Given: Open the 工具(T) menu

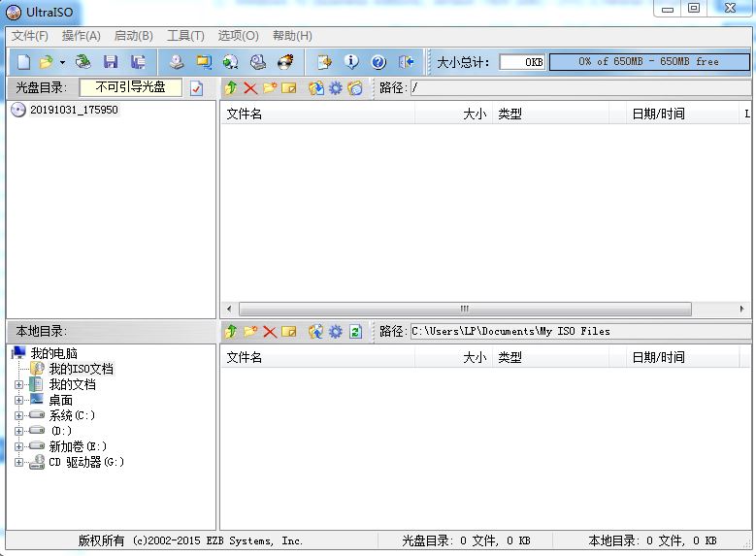Looking at the screenshot, I should coord(185,36).
